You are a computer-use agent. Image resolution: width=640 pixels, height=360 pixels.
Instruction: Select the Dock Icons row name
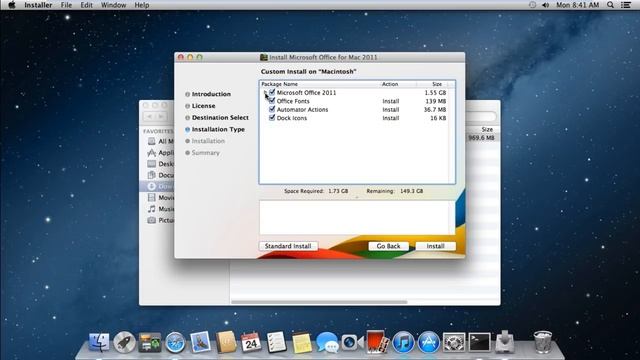click(x=292, y=118)
